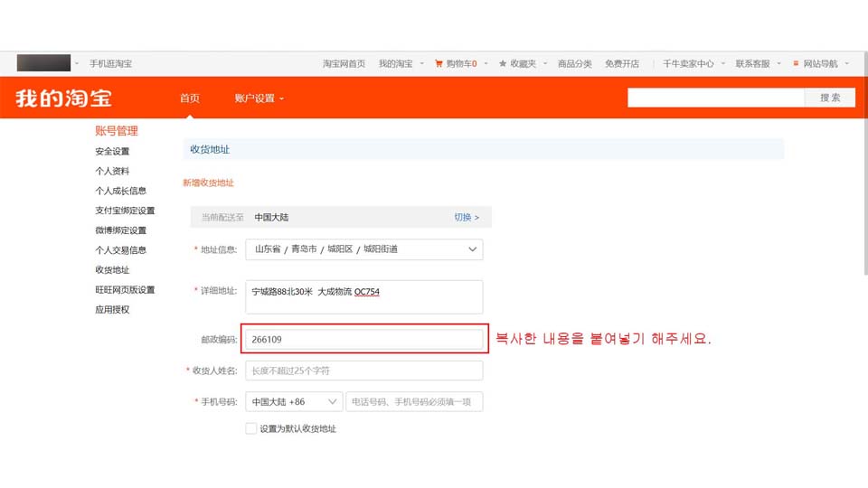868x488 pixels.
Task: Expand the 账户设置 menu
Action: [259, 99]
